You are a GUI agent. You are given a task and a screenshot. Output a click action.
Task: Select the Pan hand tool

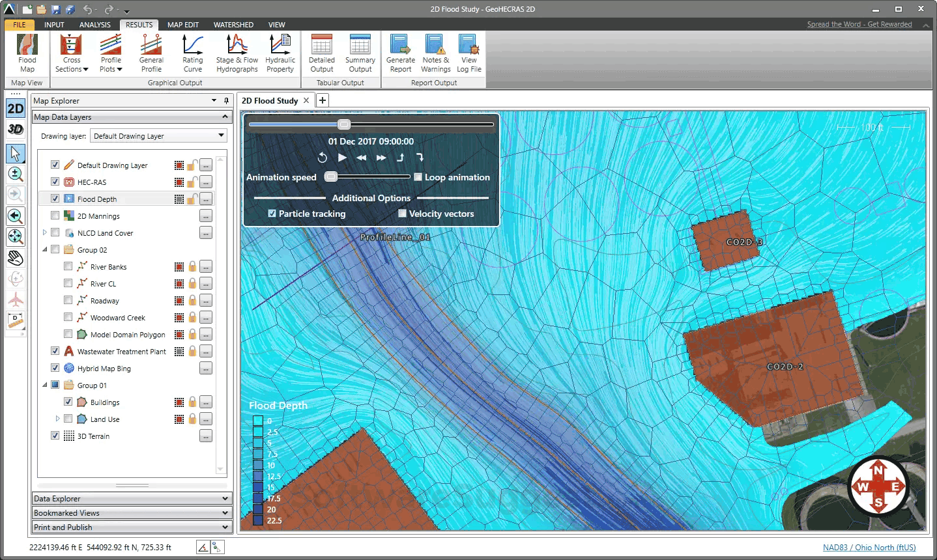pyautogui.click(x=16, y=258)
